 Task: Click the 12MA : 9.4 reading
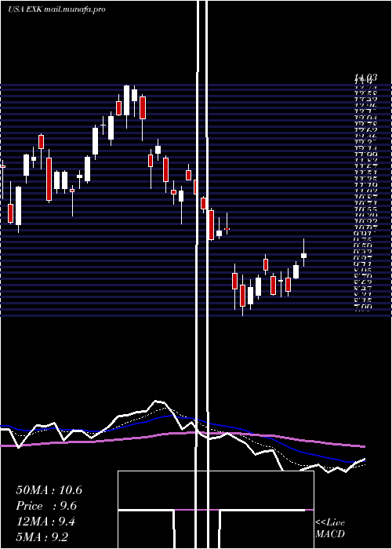click(x=46, y=522)
